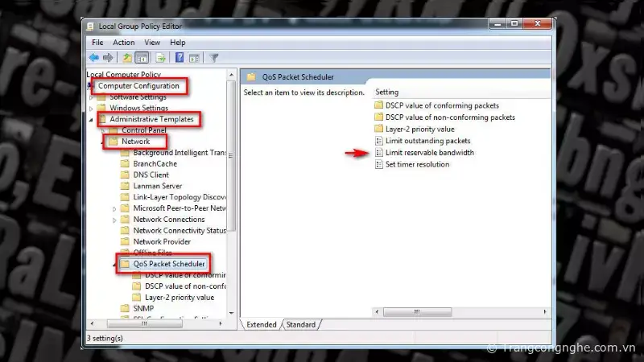This screenshot has height=362, width=644.
Task: Click the Forward arrow toolbar icon
Action: [107, 58]
